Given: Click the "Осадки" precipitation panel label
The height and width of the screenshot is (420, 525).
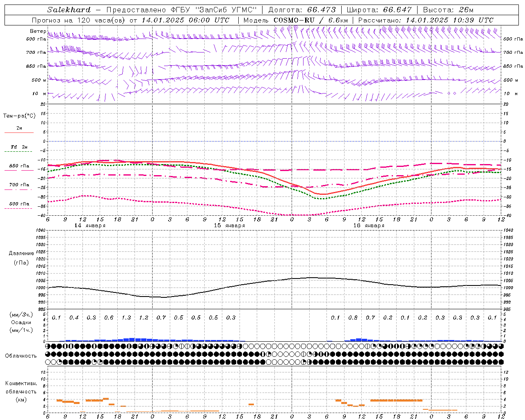Looking at the screenshot, I should coord(21,322).
